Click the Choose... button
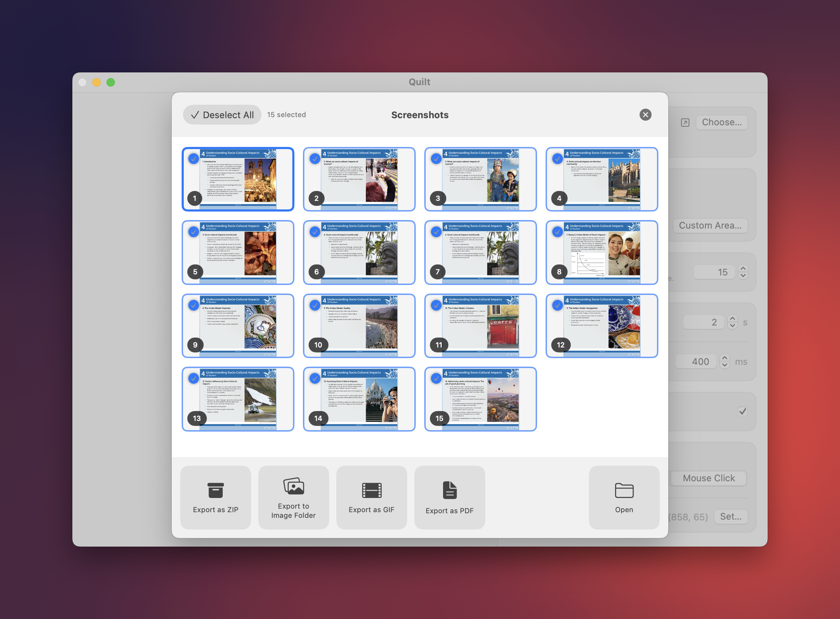This screenshot has height=619, width=840. click(722, 122)
